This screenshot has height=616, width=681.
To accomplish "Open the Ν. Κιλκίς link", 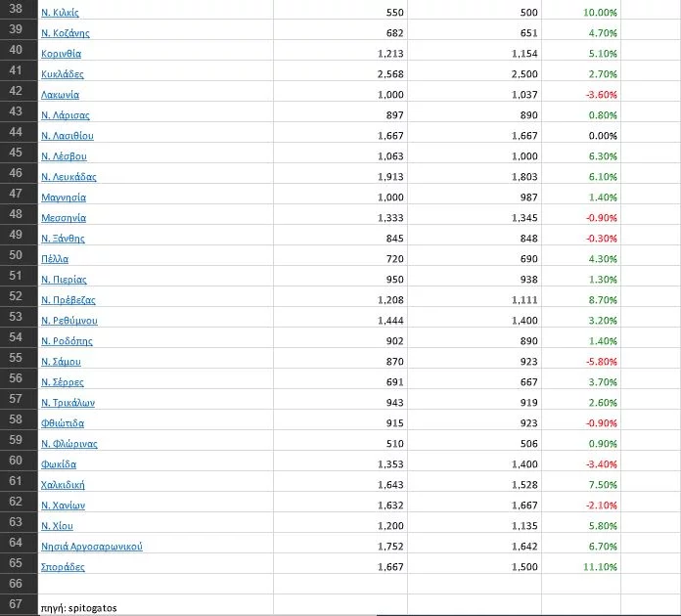I will point(60,13).
